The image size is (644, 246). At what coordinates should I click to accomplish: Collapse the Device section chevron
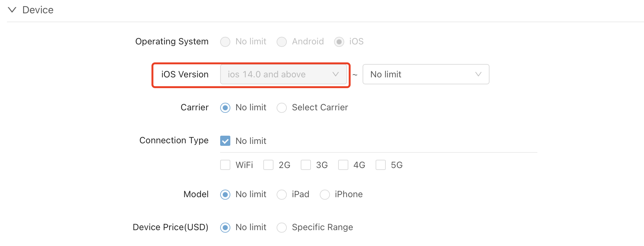tap(12, 10)
